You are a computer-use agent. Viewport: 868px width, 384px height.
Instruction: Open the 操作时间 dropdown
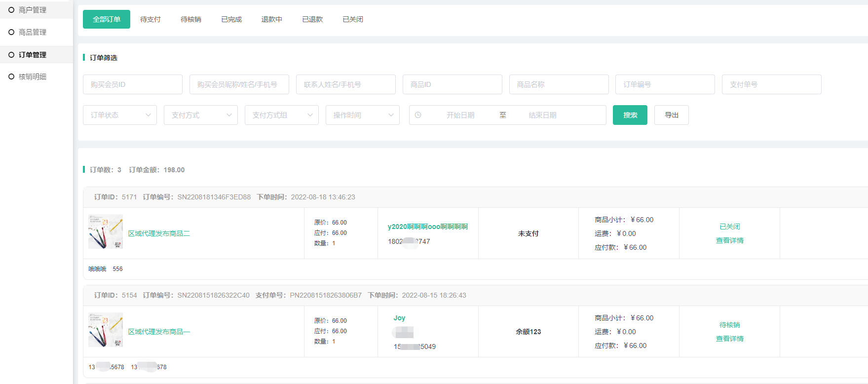coord(363,115)
